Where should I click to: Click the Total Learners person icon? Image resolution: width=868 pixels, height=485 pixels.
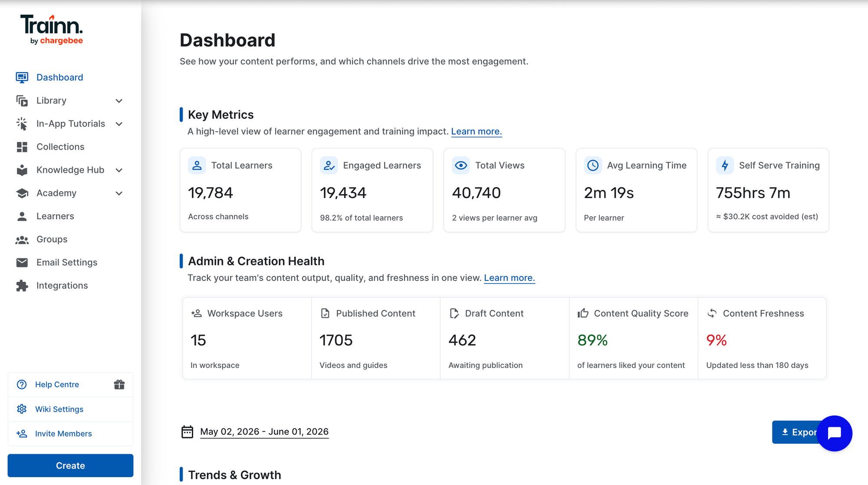(197, 165)
